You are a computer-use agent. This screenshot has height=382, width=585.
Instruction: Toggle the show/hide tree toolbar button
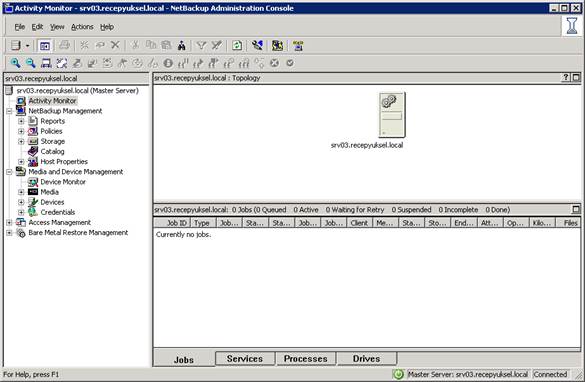click(x=45, y=46)
